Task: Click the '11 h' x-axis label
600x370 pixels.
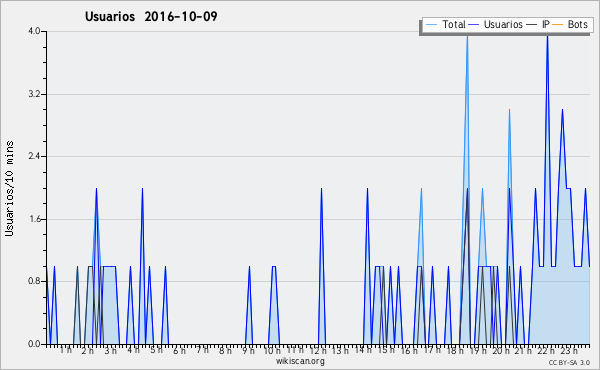Action: pos(295,350)
